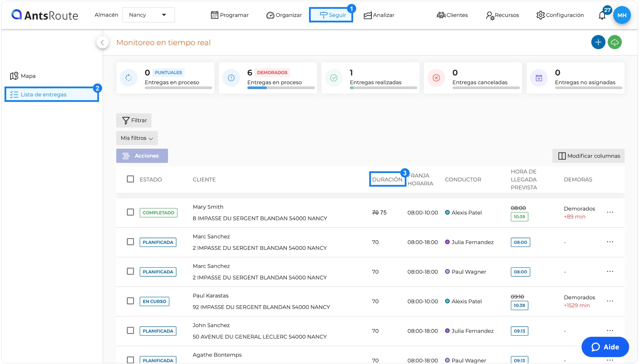639x364 pixels.
Task: Click the DEMORAS column header
Action: tap(578, 180)
